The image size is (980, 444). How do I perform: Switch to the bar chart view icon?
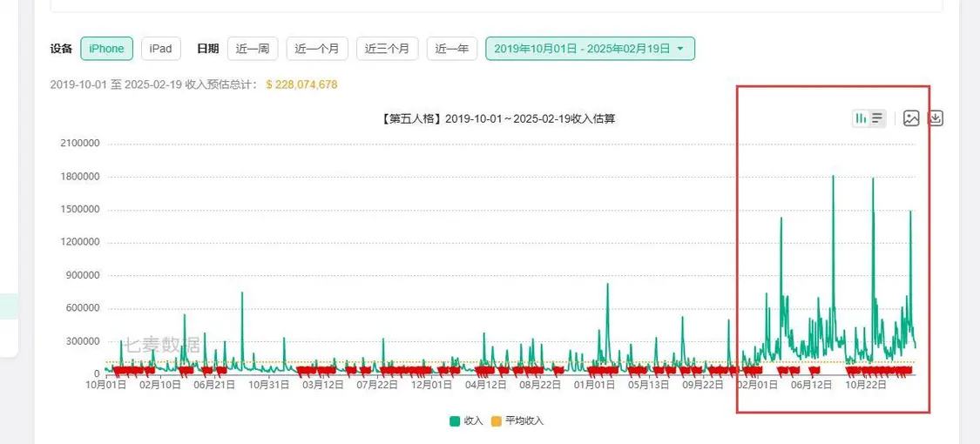click(861, 118)
